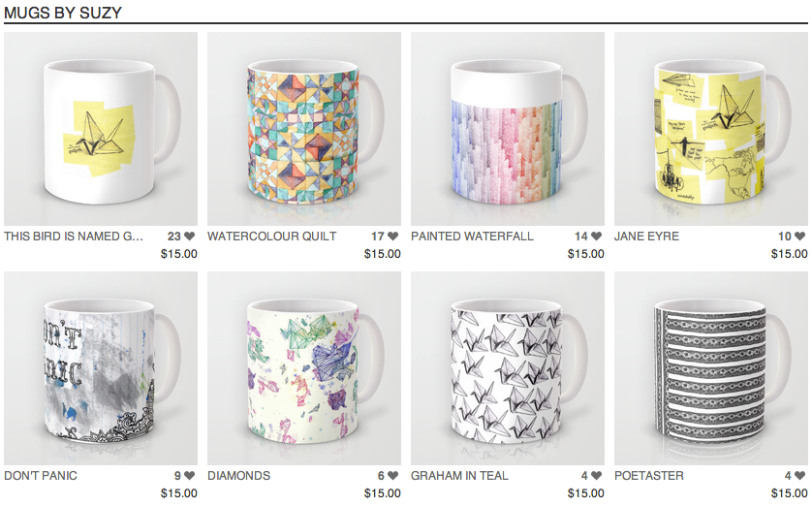Click the DIAMONDS product title
This screenshot has height=506, width=812.
point(238,475)
